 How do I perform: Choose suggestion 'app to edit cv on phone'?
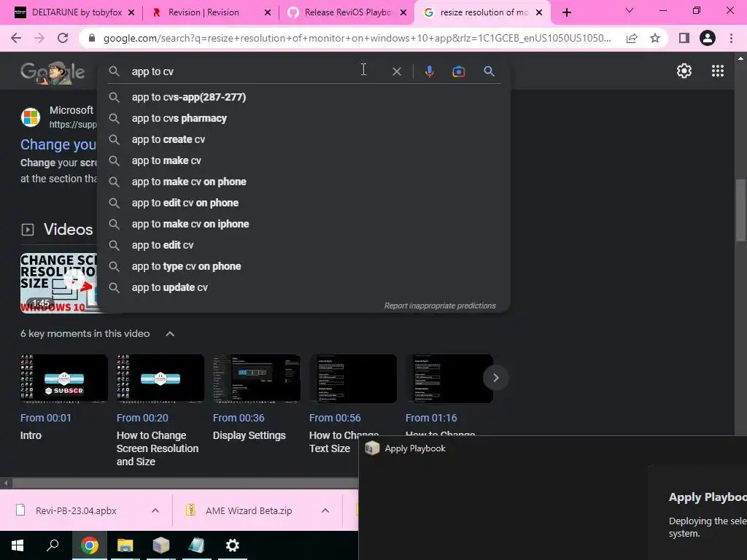303,203
